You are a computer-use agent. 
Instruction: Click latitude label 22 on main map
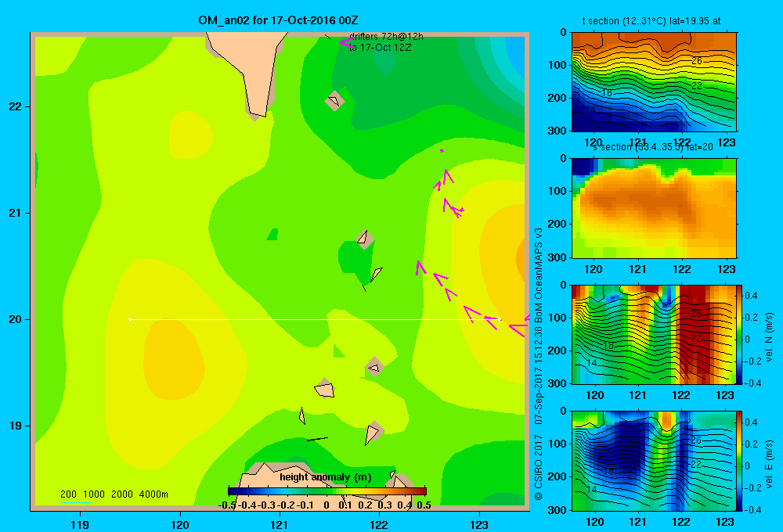click(x=16, y=106)
